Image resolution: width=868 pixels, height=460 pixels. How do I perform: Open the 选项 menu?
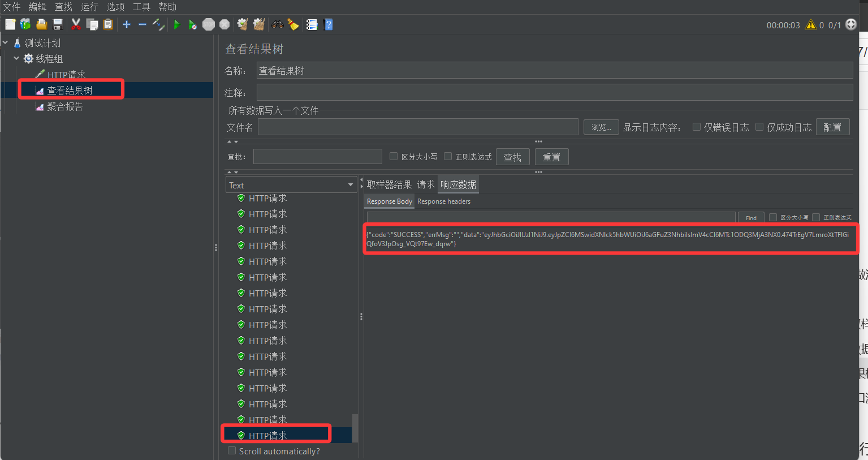pyautogui.click(x=115, y=7)
